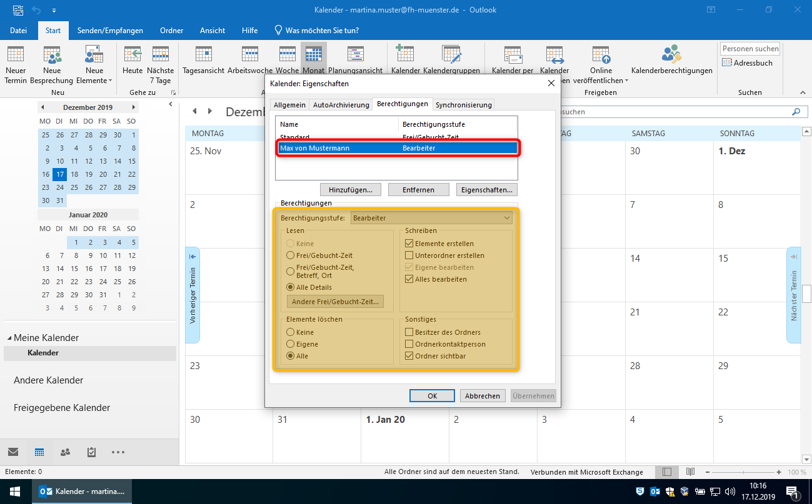Open Datei menu
Screen dimensions: 812x504
pos(19,30)
